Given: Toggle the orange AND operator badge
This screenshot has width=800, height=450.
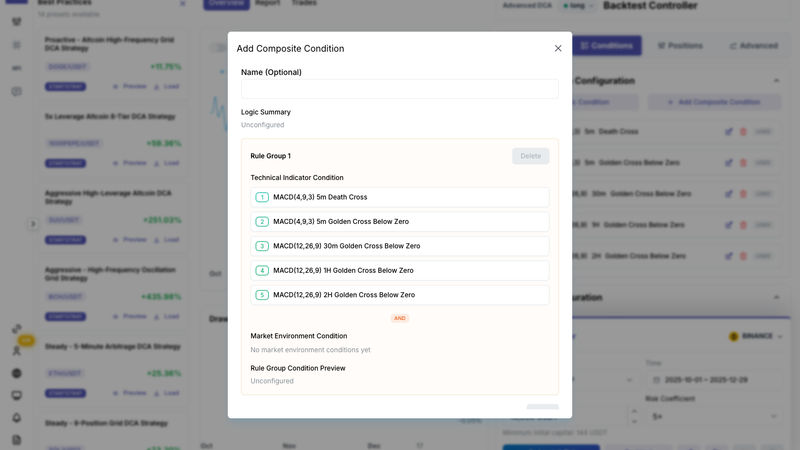Looking at the screenshot, I should [x=399, y=318].
